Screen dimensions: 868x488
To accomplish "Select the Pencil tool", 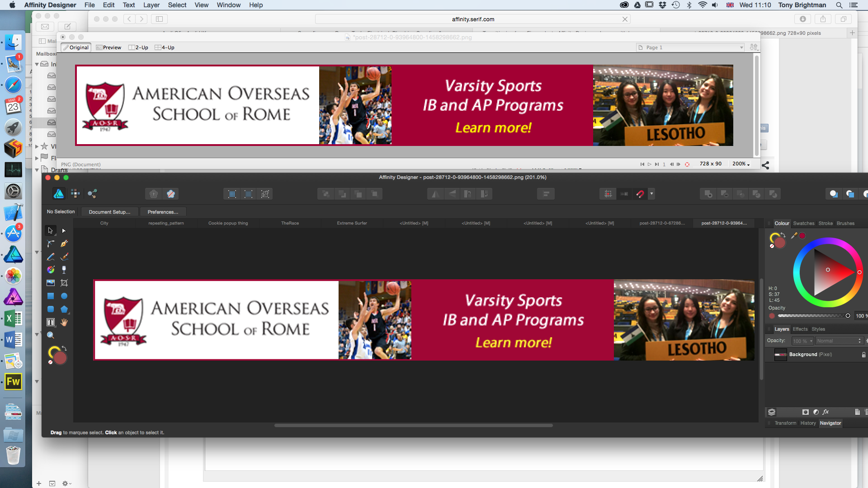I will (x=51, y=257).
